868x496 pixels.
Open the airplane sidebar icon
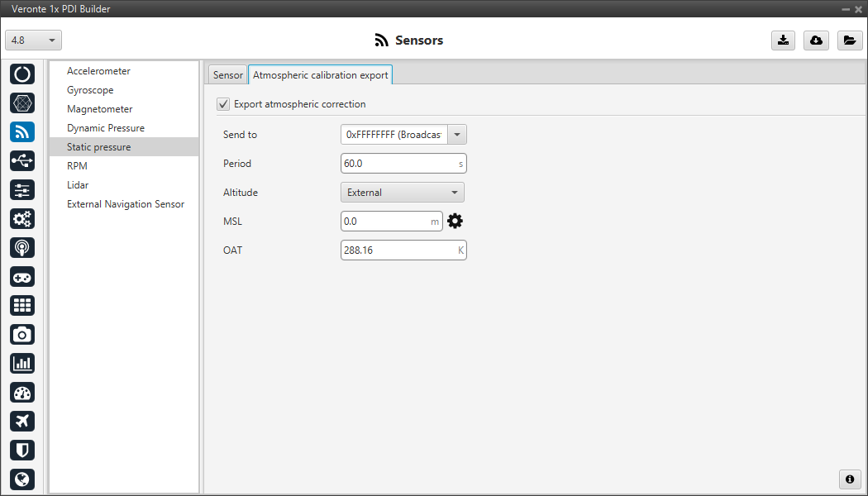pyautogui.click(x=22, y=422)
